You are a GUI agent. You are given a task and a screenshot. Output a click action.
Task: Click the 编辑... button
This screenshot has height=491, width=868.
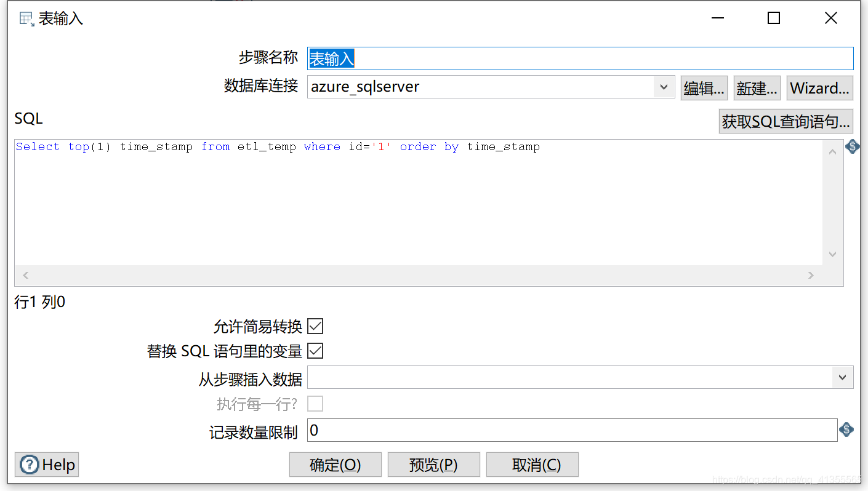click(x=704, y=88)
